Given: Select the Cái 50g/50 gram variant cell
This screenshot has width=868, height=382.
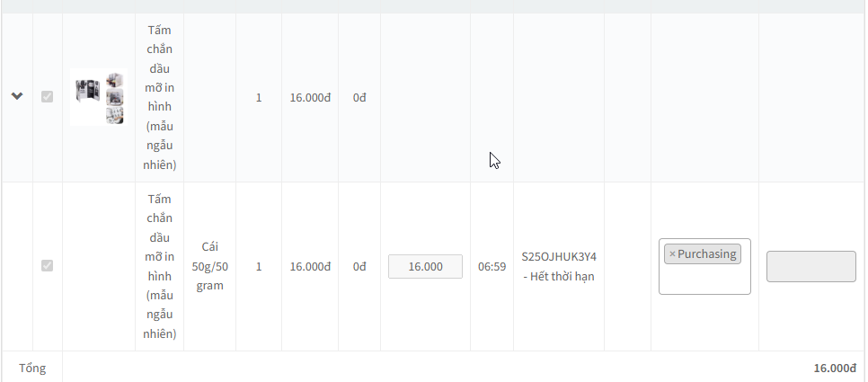Looking at the screenshot, I should pyautogui.click(x=209, y=266).
